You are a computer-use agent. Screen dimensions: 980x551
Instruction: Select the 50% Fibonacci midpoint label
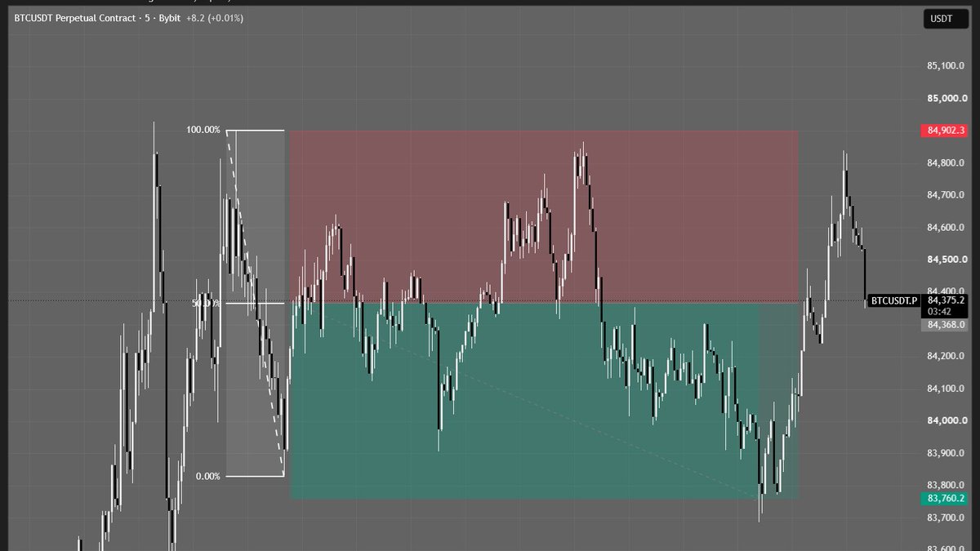pos(207,304)
